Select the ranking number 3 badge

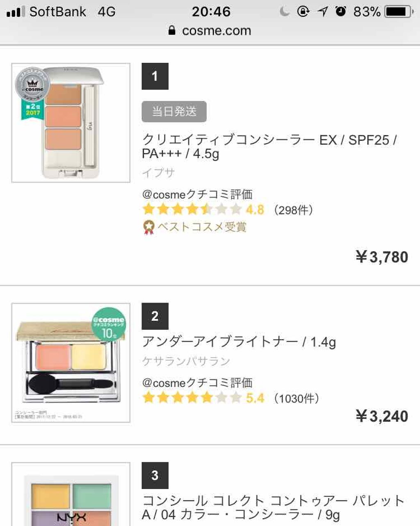[x=155, y=475]
